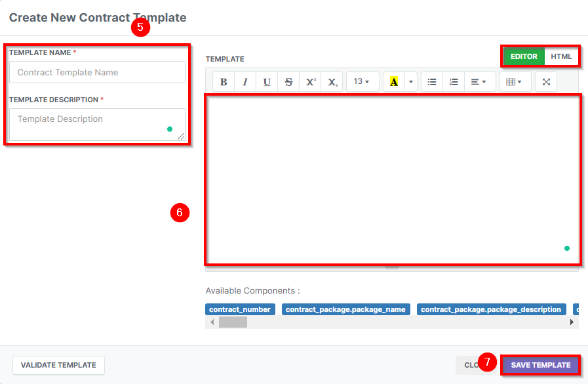Apply subscript formatting

coord(332,82)
